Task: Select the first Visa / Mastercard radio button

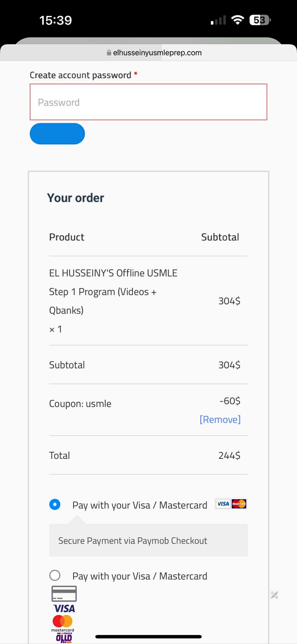Action: (55, 504)
